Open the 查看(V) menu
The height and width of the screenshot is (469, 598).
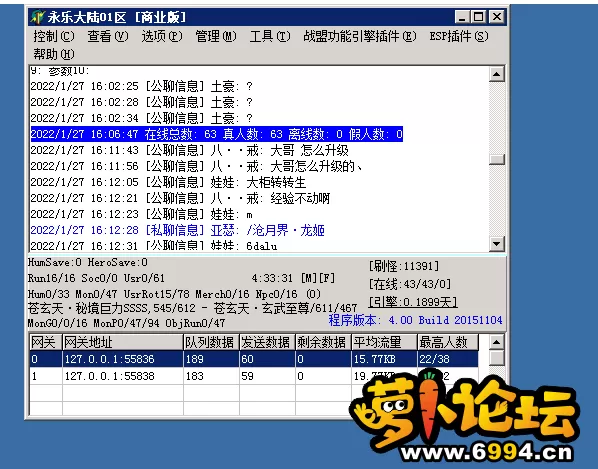point(108,36)
